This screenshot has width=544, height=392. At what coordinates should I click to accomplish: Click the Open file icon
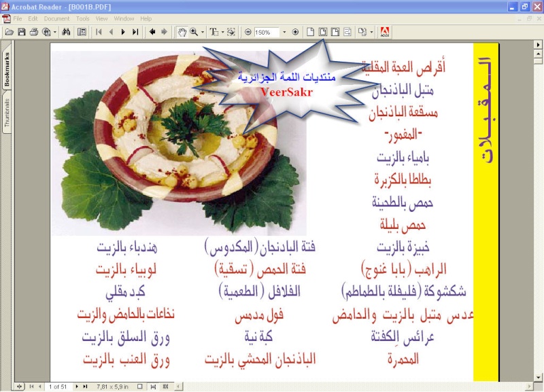(x=9, y=32)
